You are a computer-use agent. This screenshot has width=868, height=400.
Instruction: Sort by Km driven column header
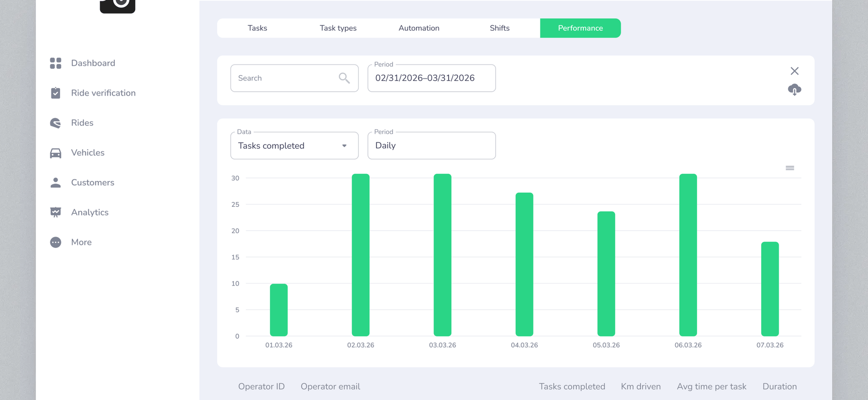click(x=641, y=386)
